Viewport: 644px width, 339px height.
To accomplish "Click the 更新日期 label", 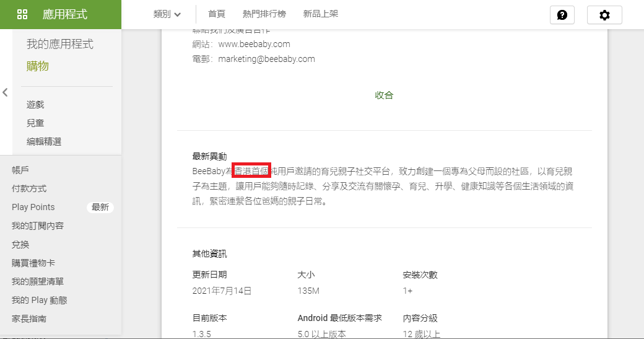I will click(x=209, y=275).
